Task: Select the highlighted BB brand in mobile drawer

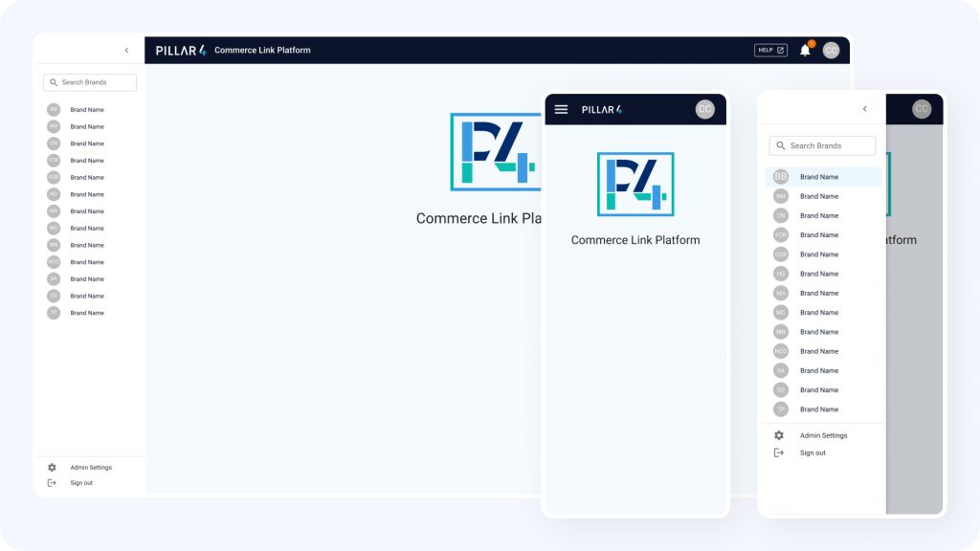Action: click(824, 177)
